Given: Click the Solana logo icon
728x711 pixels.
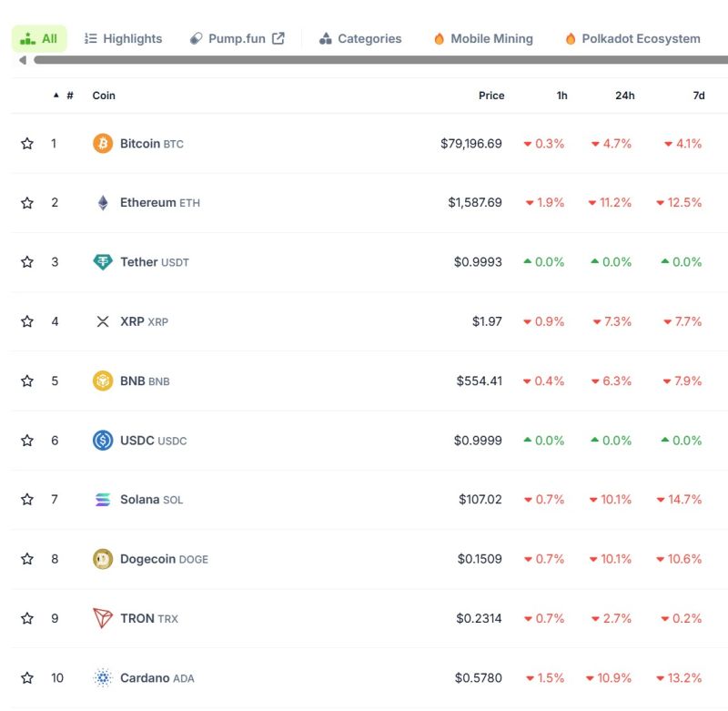Looking at the screenshot, I should point(103,500).
